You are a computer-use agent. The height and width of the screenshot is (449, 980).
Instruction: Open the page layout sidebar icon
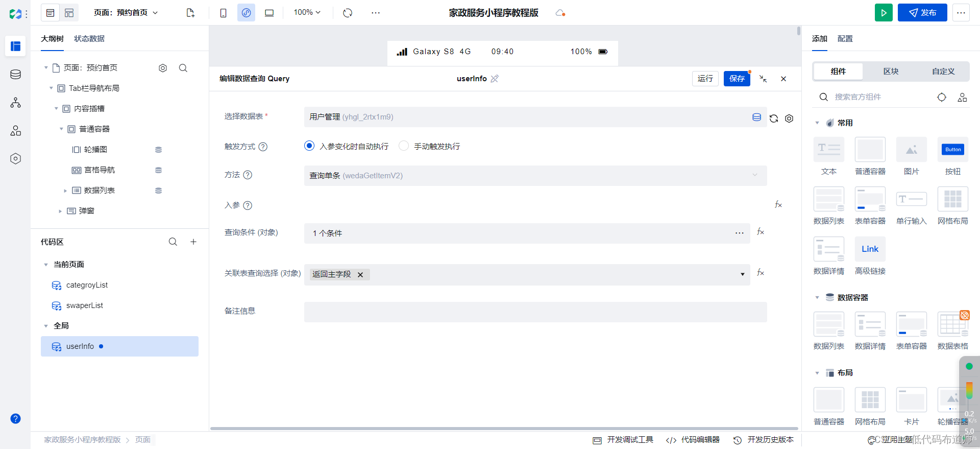tap(15, 46)
